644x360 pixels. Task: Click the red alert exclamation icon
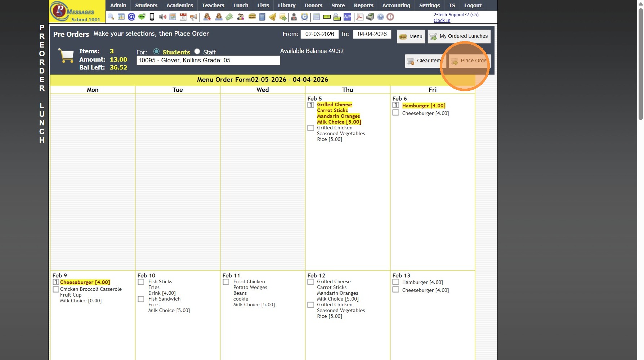tap(390, 17)
